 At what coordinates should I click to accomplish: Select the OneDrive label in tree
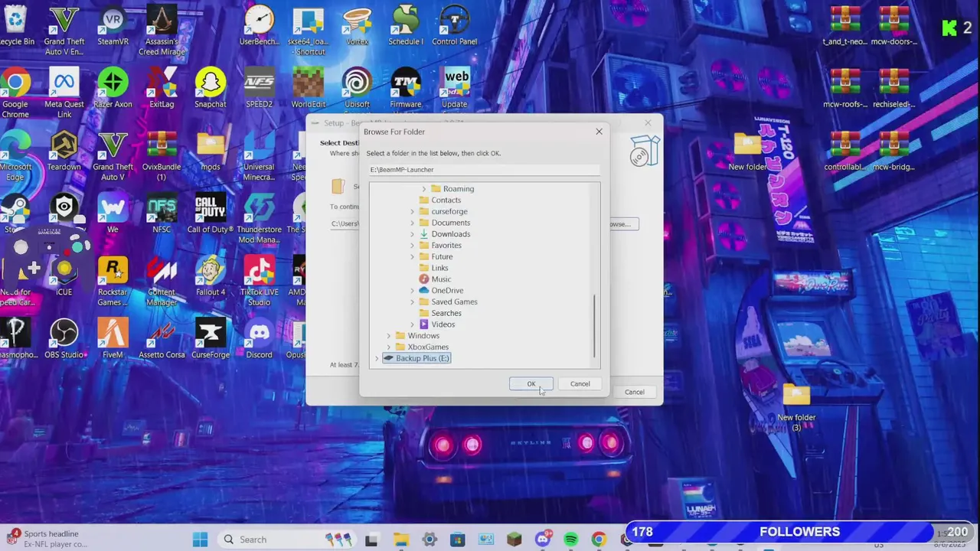point(447,291)
